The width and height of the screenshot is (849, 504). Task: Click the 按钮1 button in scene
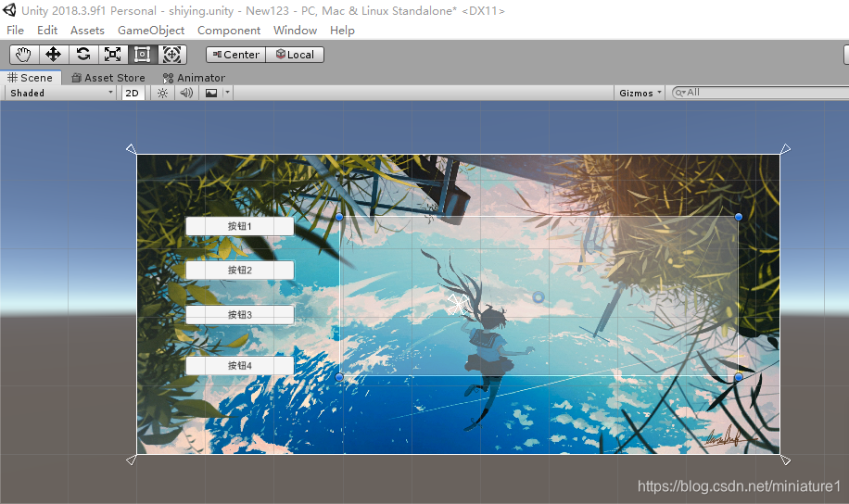click(240, 226)
